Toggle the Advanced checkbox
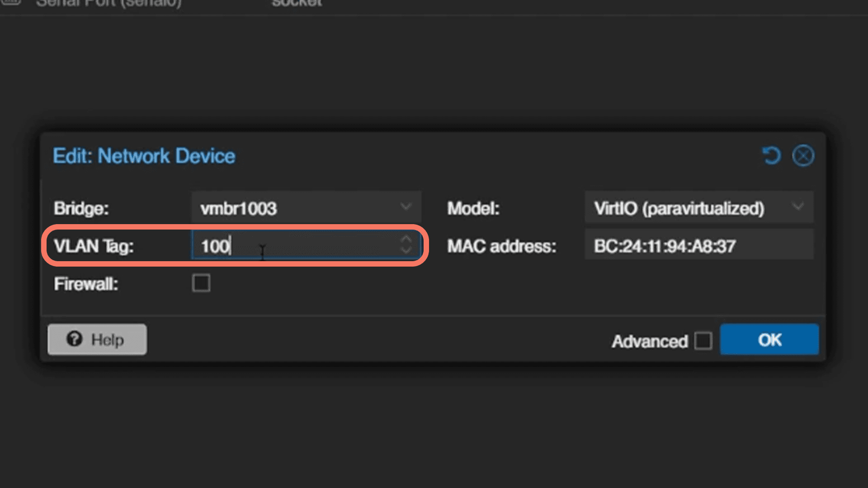 pos(703,341)
